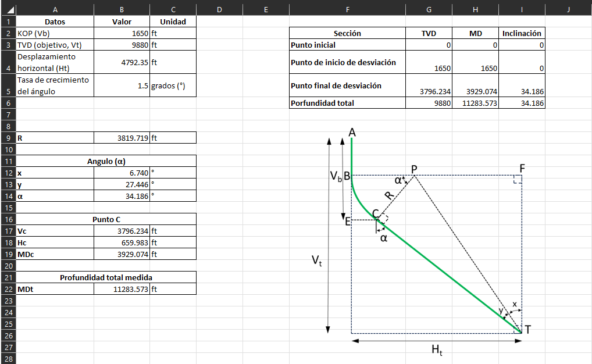Select the row 28 header
This screenshot has width=592, height=364.
pos(8,358)
